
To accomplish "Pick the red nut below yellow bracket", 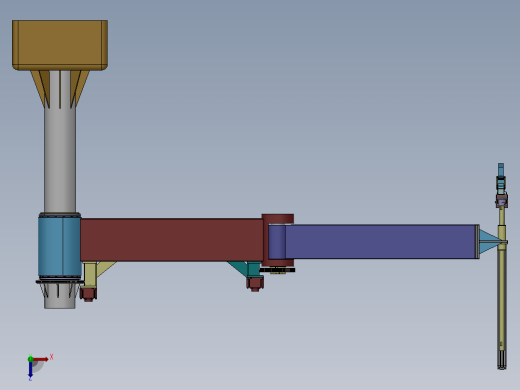I will click(88, 294).
